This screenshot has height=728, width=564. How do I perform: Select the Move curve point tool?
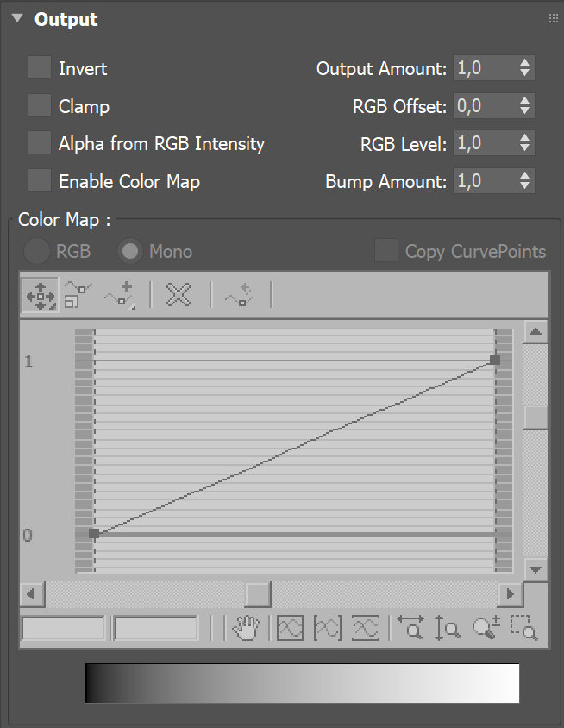40,295
